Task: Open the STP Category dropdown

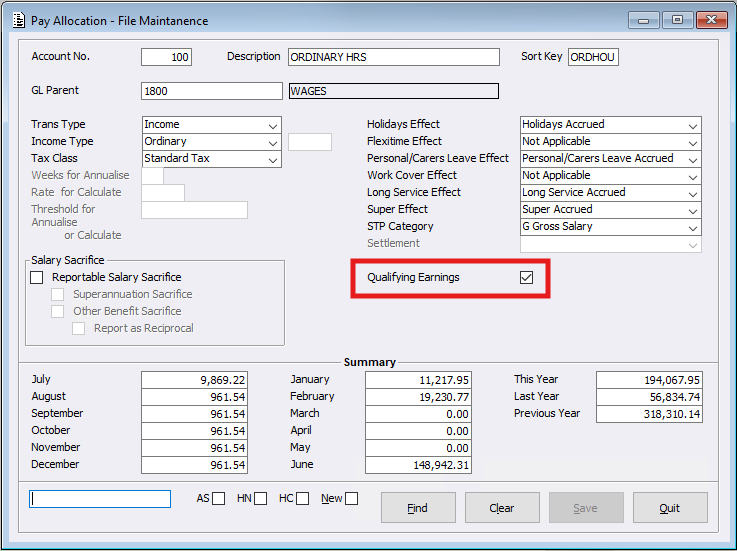Action: click(x=692, y=227)
